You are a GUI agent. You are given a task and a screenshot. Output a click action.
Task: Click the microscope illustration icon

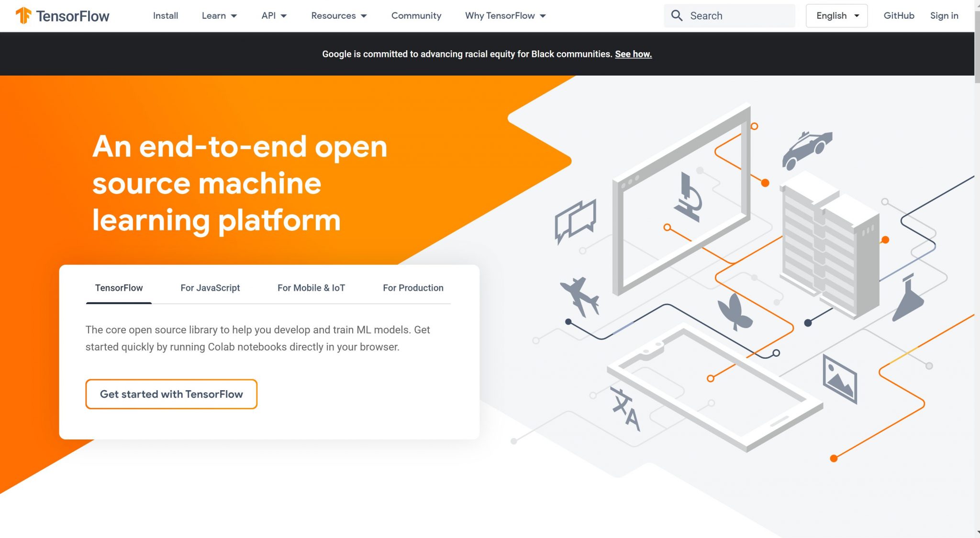(689, 197)
